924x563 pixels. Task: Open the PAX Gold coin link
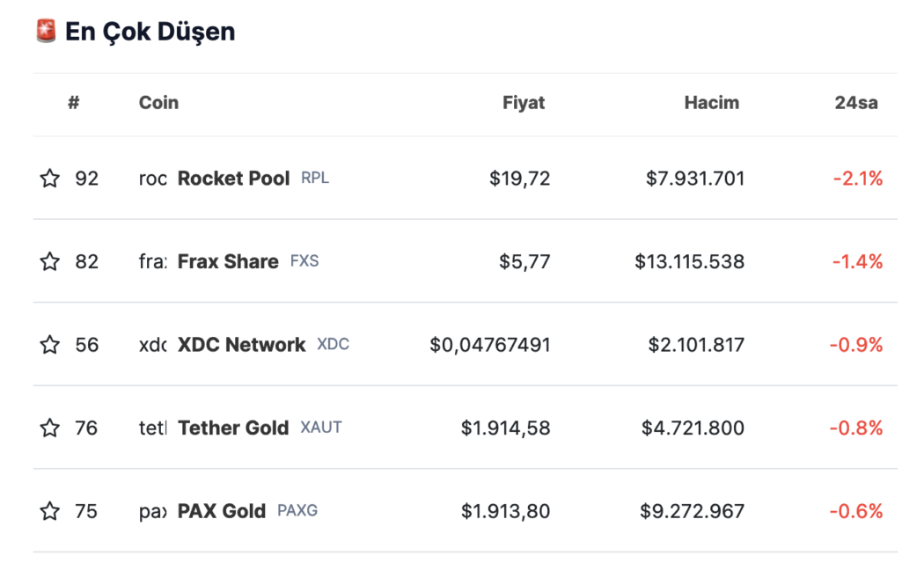(x=222, y=510)
